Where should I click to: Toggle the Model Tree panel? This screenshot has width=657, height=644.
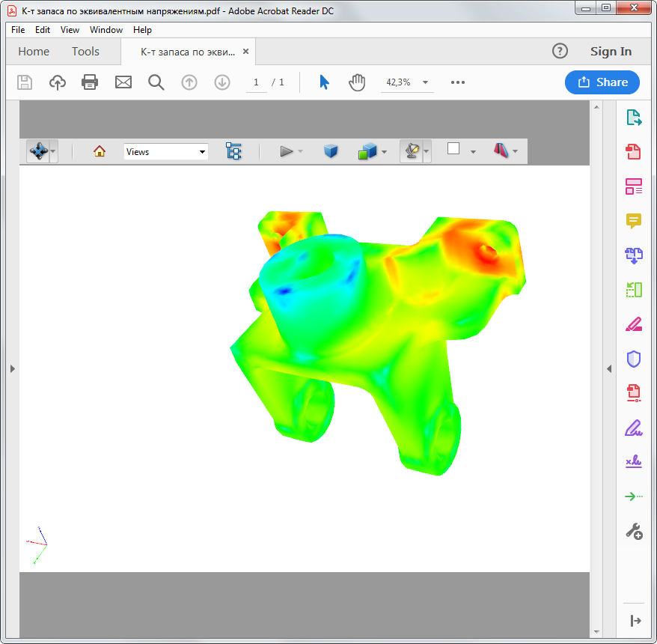234,151
